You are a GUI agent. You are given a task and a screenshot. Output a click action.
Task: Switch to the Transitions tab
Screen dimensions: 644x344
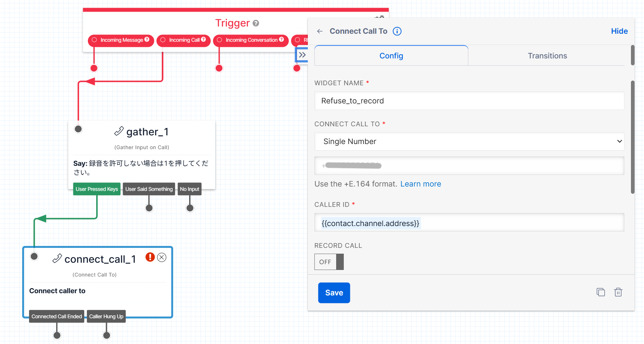(x=547, y=56)
